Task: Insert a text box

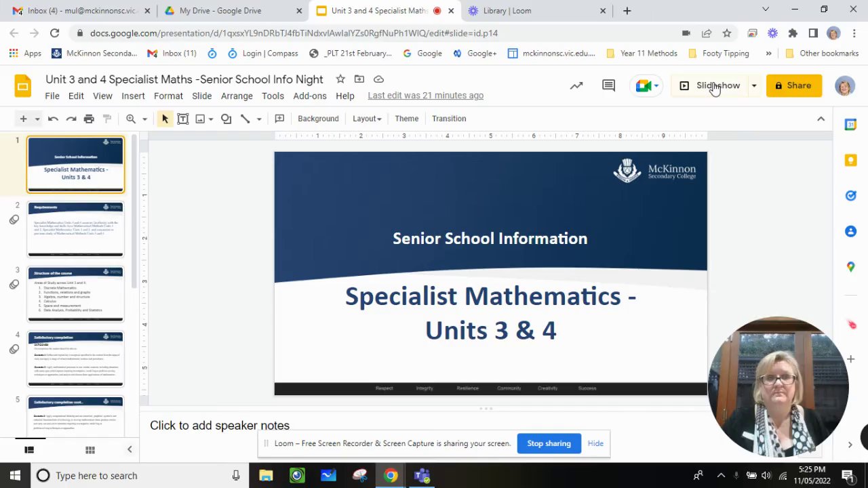Action: (x=182, y=119)
